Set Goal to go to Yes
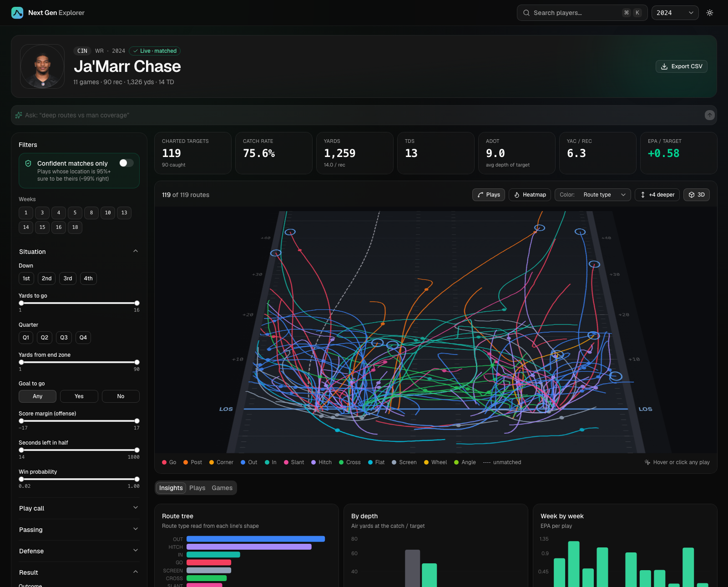 tap(79, 396)
